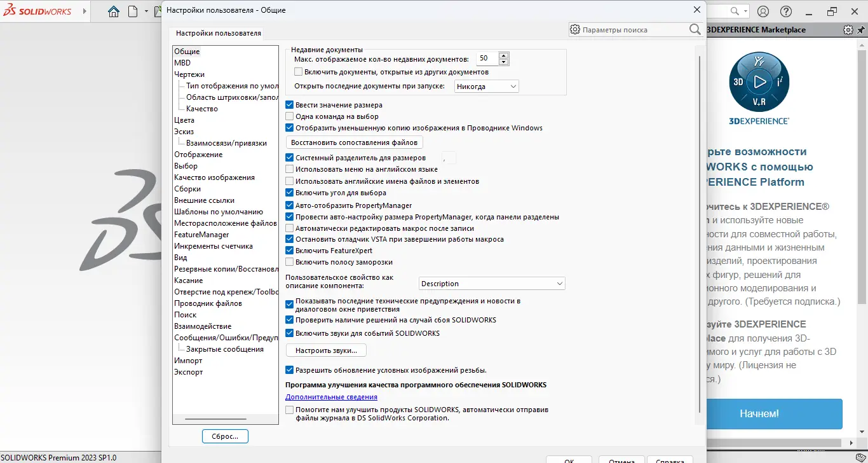This screenshot has height=463, width=868.
Task: Click the magnifier icon in options search
Action: pos(695,30)
